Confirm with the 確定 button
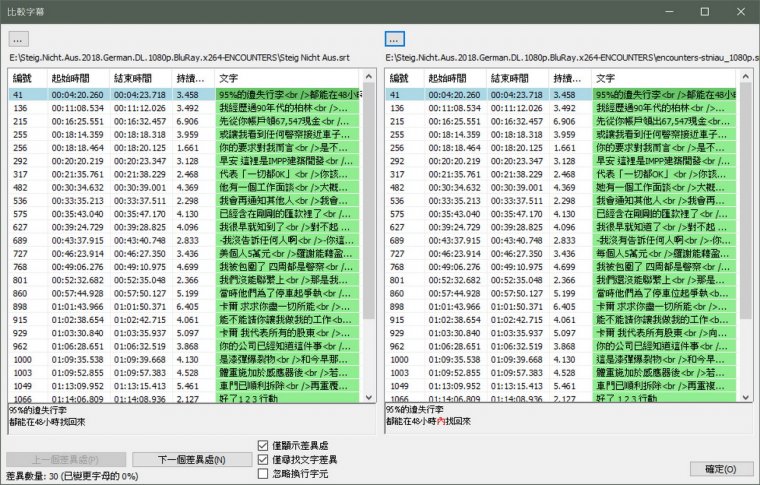This screenshot has height=485, width=760. [721, 469]
